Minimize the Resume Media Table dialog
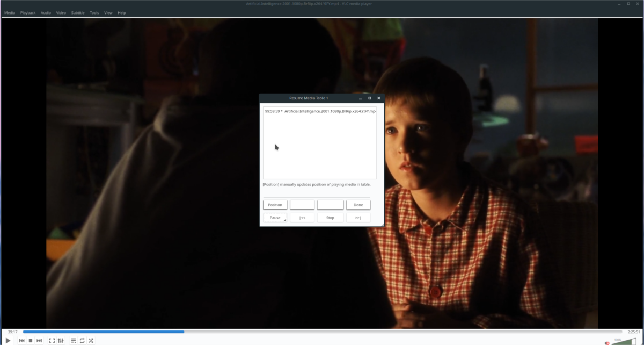The image size is (644, 345). coord(361,98)
